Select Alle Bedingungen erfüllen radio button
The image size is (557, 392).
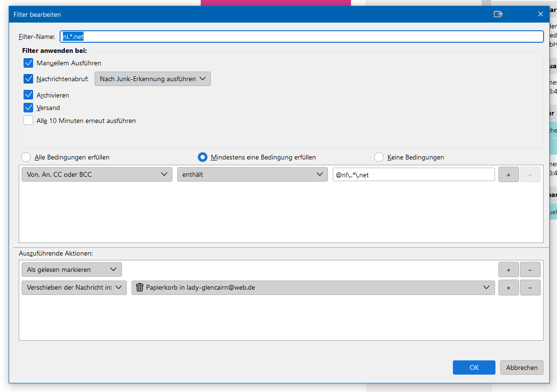[x=26, y=157]
